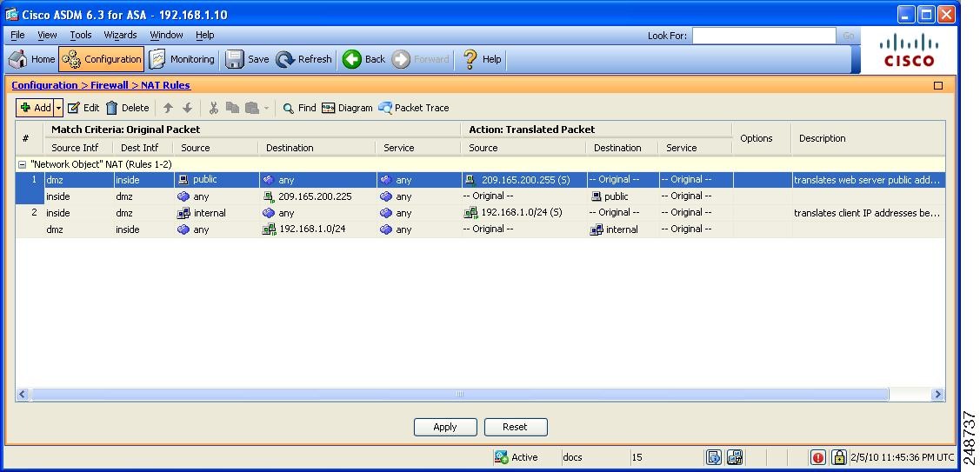Reset the NAT rule changes
Viewport: 980px width, 472px height.
click(x=515, y=427)
